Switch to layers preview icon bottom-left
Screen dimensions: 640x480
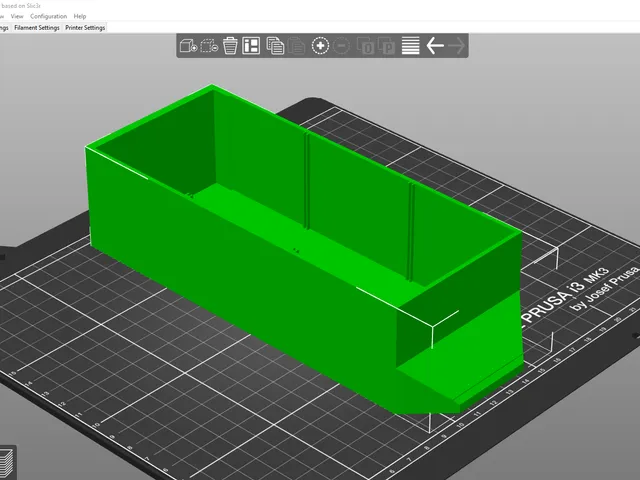pyautogui.click(x=6, y=464)
